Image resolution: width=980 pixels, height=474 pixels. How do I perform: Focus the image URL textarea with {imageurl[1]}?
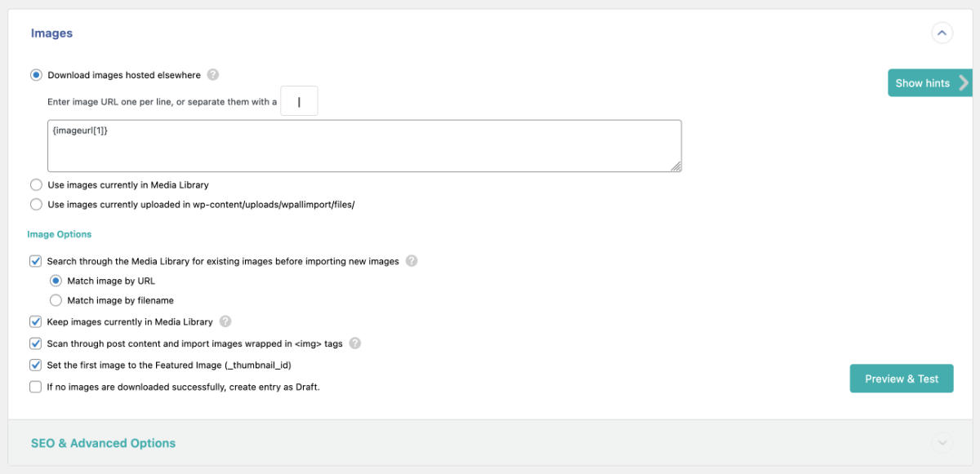364,146
